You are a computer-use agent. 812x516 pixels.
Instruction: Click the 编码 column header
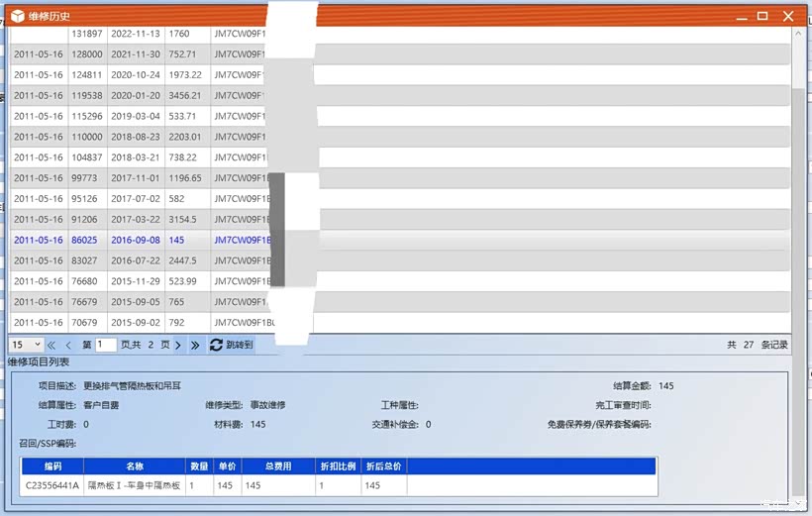[x=52, y=465]
